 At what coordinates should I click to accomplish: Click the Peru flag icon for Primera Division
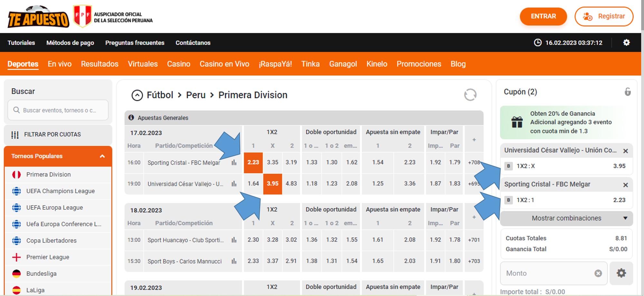16,175
